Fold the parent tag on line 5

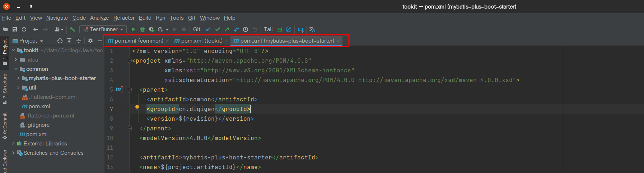click(x=130, y=90)
